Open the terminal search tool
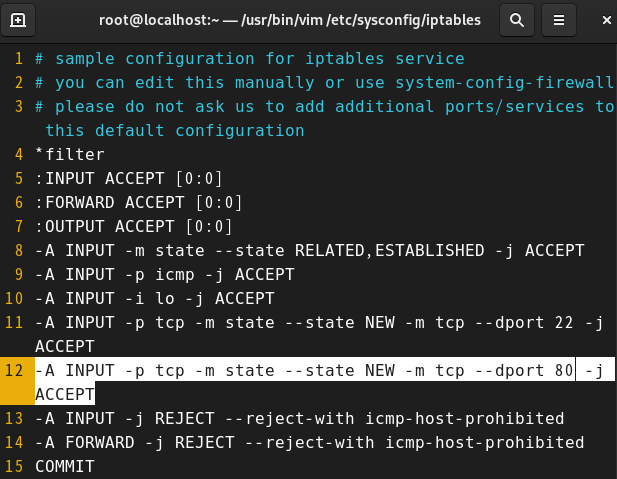 pos(516,20)
